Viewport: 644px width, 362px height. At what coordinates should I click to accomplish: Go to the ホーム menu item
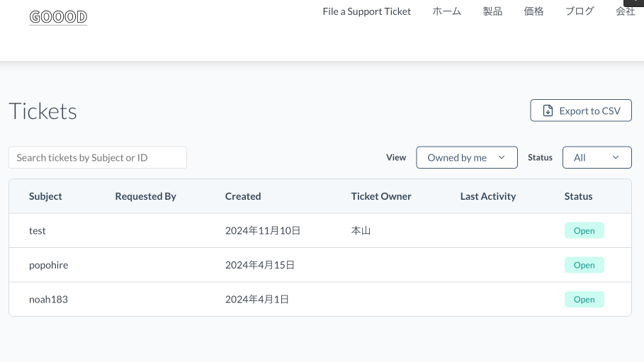(x=446, y=11)
